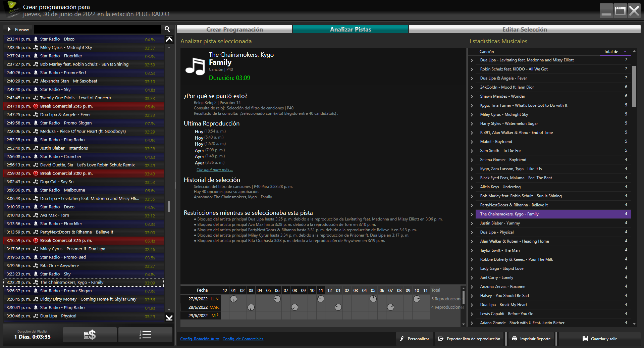The width and height of the screenshot is (644, 348).
Task: Click the clock icon on Break Comercial 2:45 p. m.
Action: tap(36, 106)
